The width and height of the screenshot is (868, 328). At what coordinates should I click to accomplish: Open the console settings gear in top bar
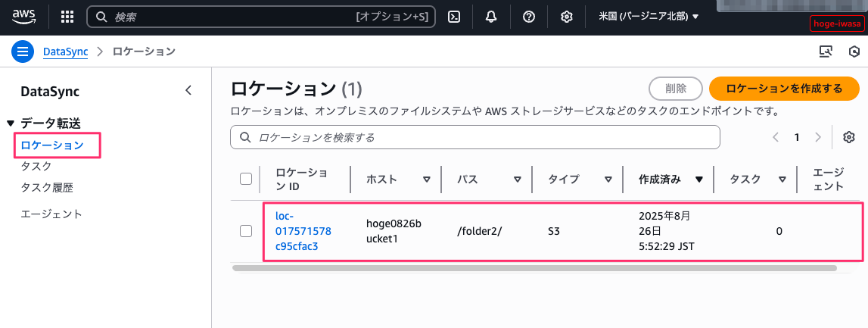pyautogui.click(x=566, y=17)
